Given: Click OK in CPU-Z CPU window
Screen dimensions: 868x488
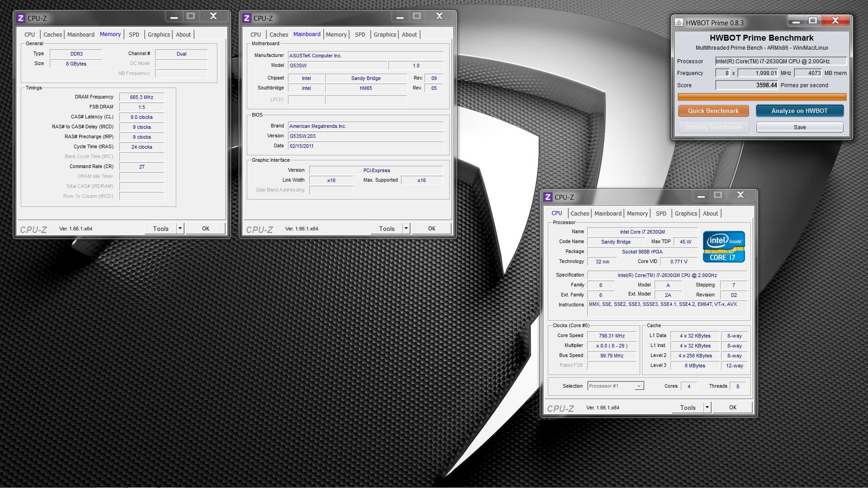Looking at the screenshot, I should (x=733, y=408).
